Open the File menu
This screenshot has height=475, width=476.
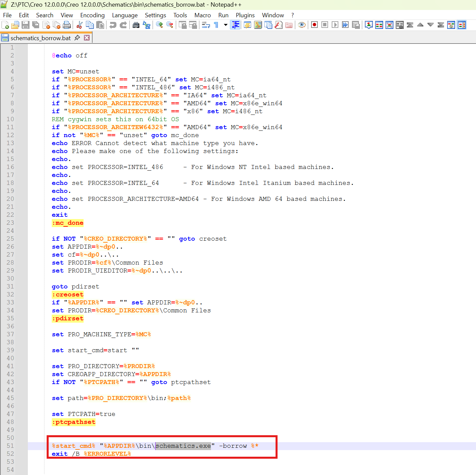(x=7, y=15)
